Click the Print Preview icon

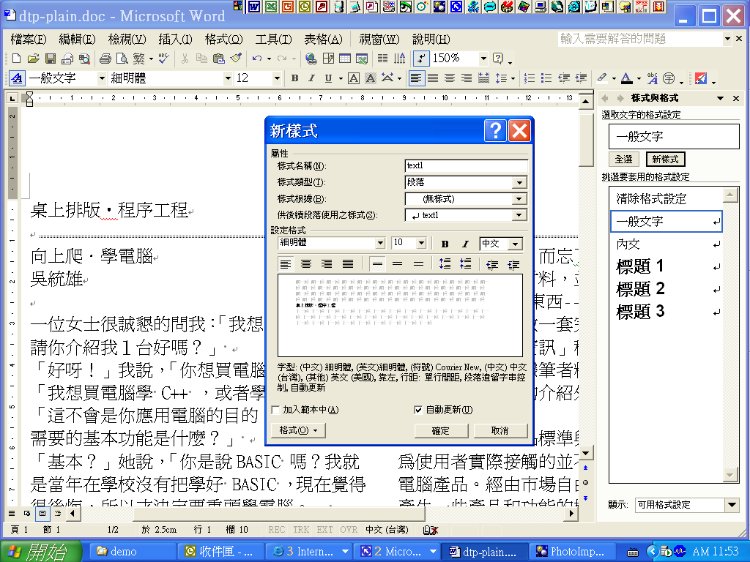point(122,58)
